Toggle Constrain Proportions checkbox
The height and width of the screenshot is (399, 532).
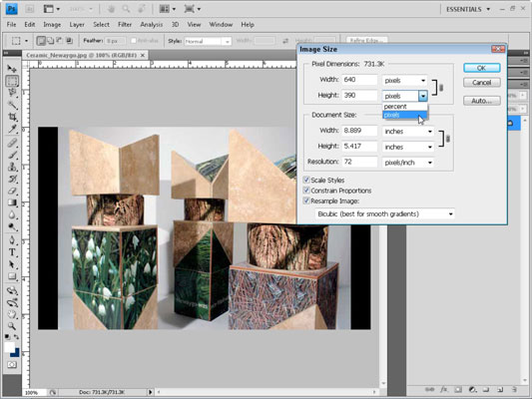click(x=306, y=191)
